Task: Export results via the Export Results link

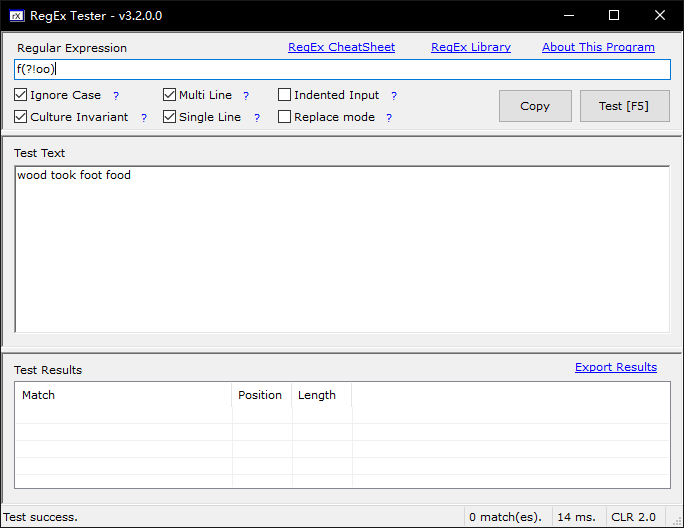Action: tap(615, 367)
